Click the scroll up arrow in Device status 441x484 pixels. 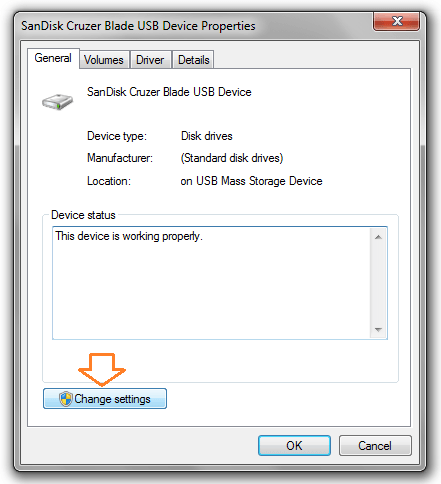(x=378, y=237)
